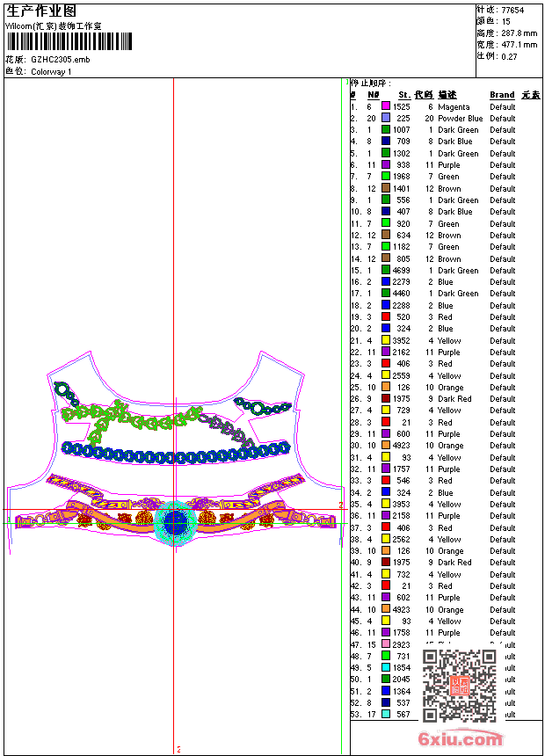Click the QR code image

coord(460,685)
